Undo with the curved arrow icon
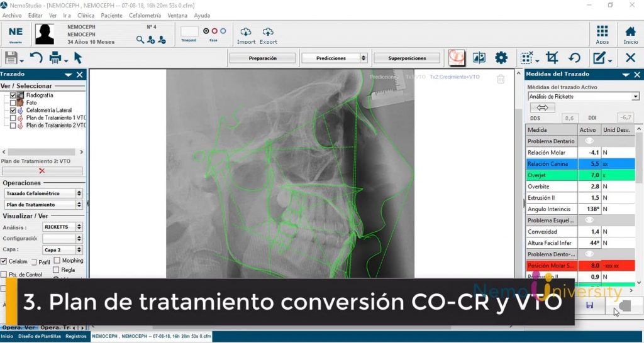This screenshot has width=644, height=343. pyautogui.click(x=36, y=58)
